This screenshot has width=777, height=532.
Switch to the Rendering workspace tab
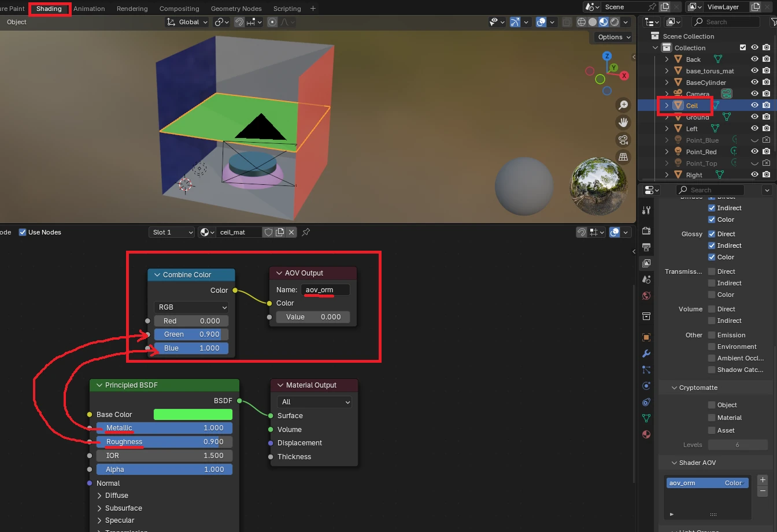pyautogui.click(x=132, y=8)
